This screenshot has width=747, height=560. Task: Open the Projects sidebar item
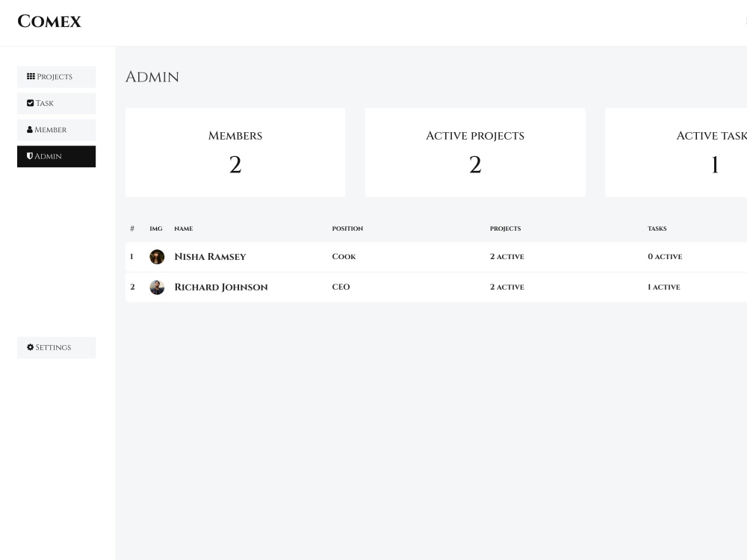56,77
